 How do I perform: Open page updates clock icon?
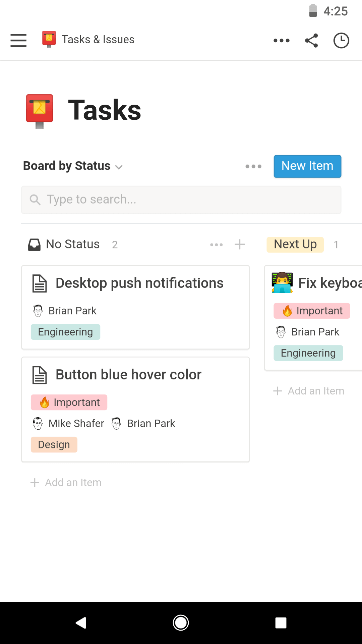341,41
